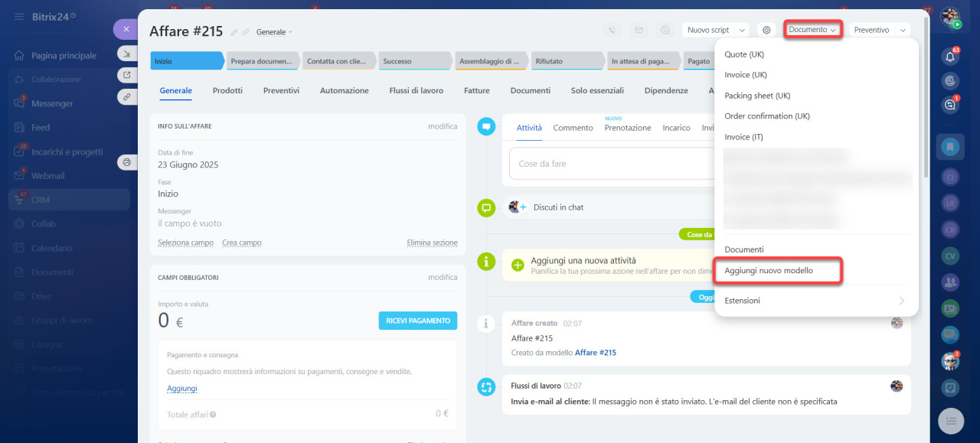Screen dimensions: 980x443
Task: Click the print icon on the left side tab
Action: point(126,162)
